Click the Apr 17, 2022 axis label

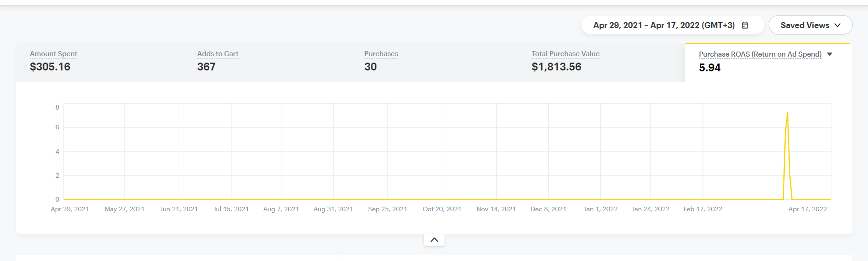coord(807,209)
